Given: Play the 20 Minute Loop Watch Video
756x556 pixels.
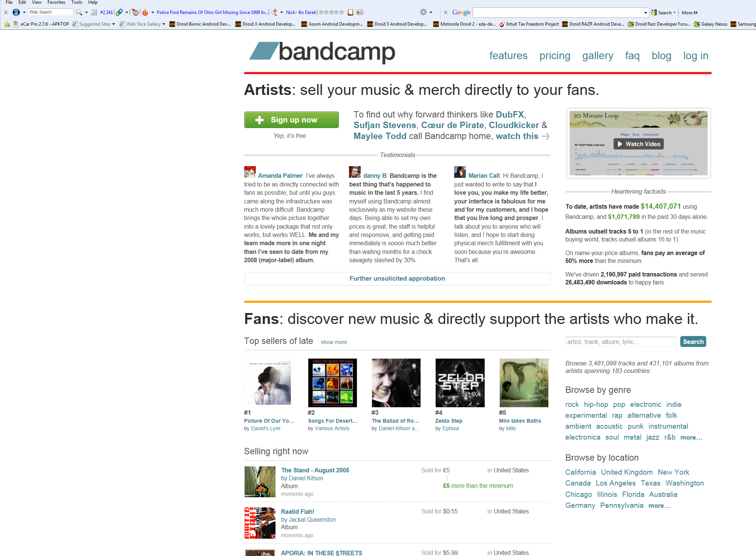Looking at the screenshot, I should pyautogui.click(x=638, y=144).
